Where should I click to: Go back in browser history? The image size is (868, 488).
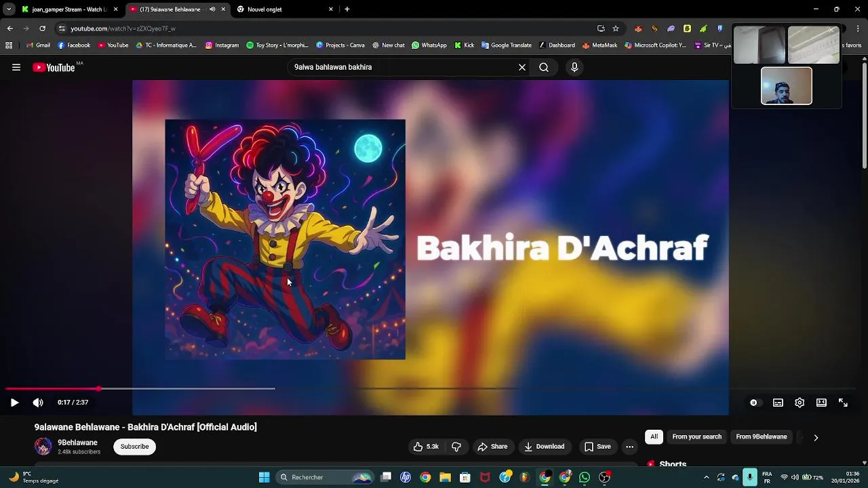(9, 28)
